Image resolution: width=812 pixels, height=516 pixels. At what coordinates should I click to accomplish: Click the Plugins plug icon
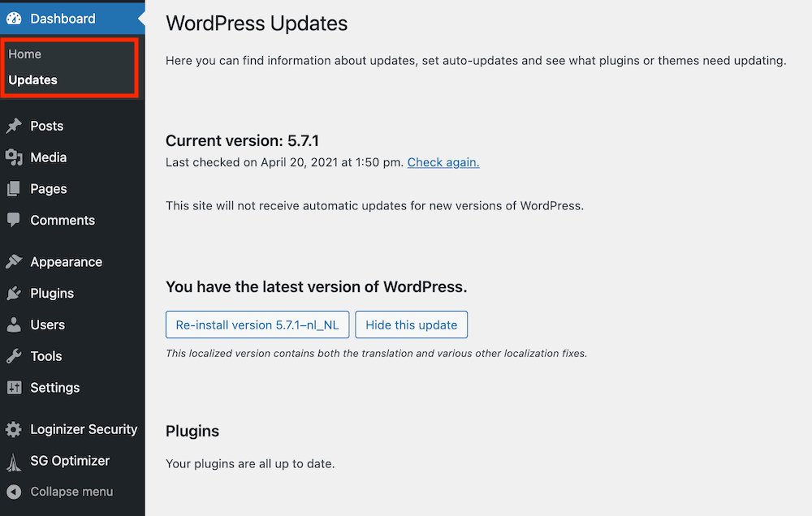coord(14,293)
